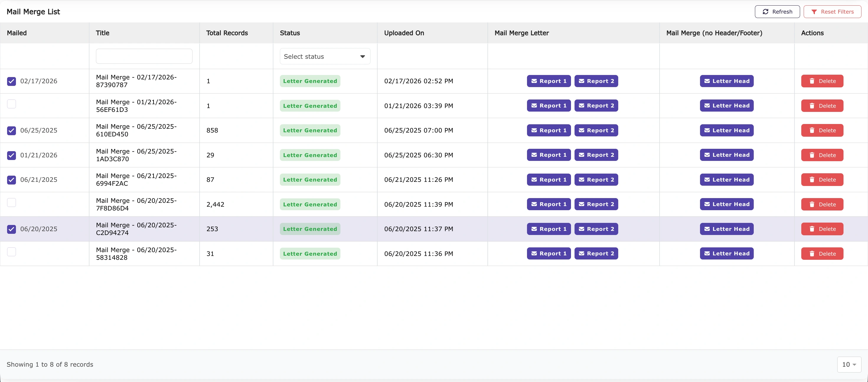
Task: Check mailed box for Mail Merge 56EF61D3
Action: (x=12, y=104)
